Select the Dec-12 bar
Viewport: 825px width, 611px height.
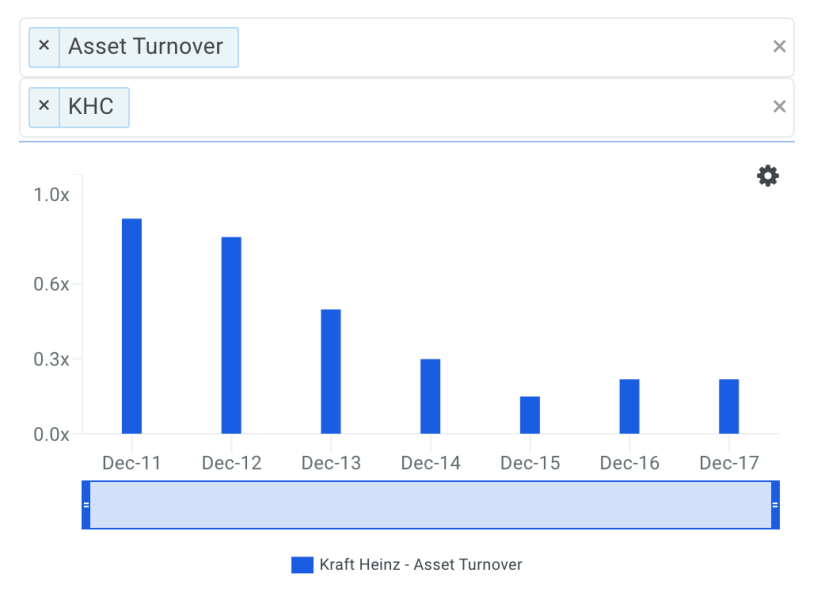231,335
